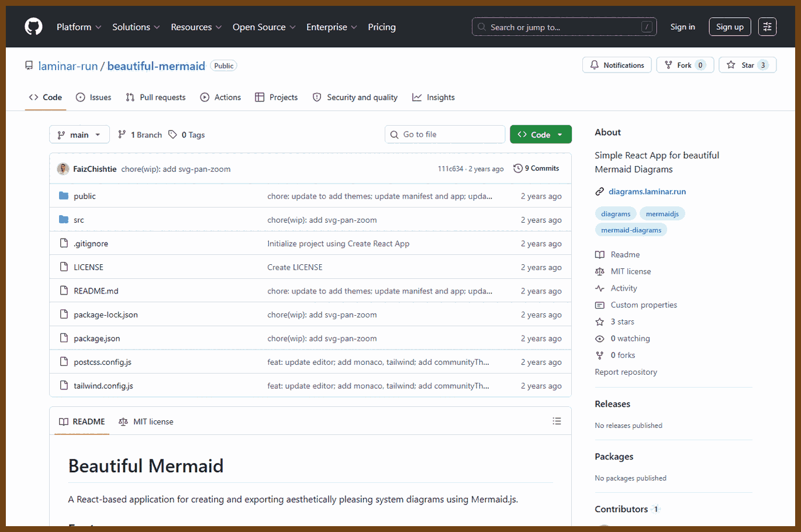Open the README outline list icon

(557, 421)
